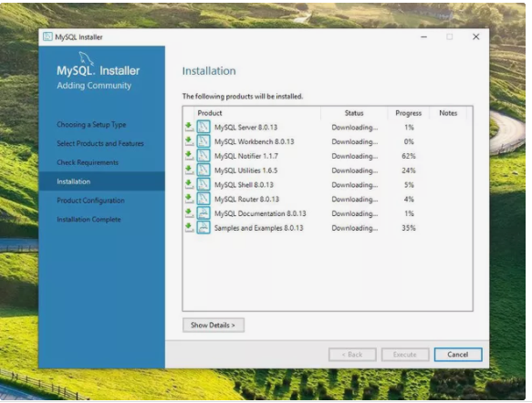The height and width of the screenshot is (403, 532).
Task: Sort by the Progress column header
Action: pyautogui.click(x=409, y=113)
